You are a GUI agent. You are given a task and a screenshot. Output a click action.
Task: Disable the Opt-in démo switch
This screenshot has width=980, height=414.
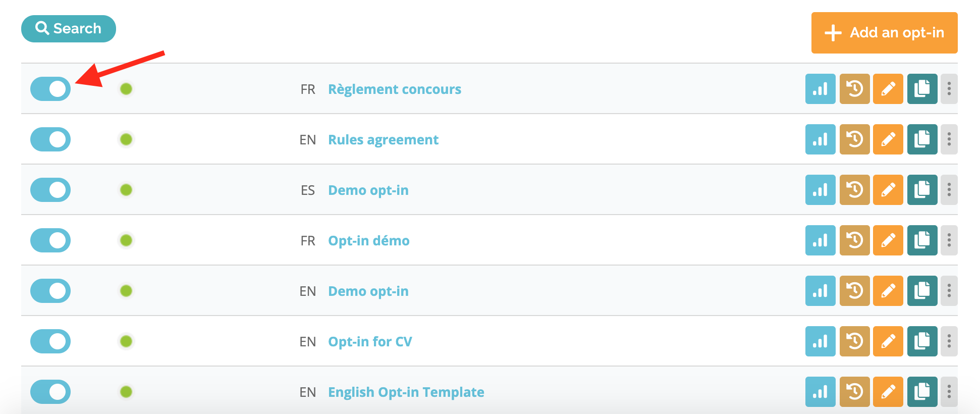click(50, 240)
